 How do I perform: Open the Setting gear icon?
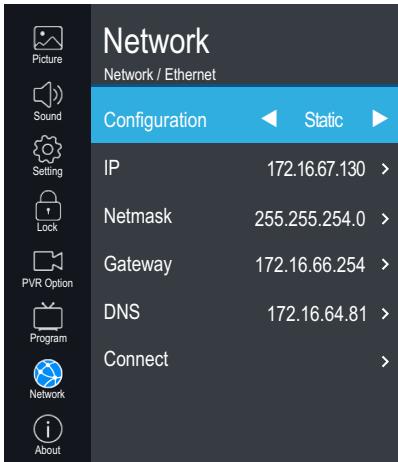pyautogui.click(x=48, y=149)
